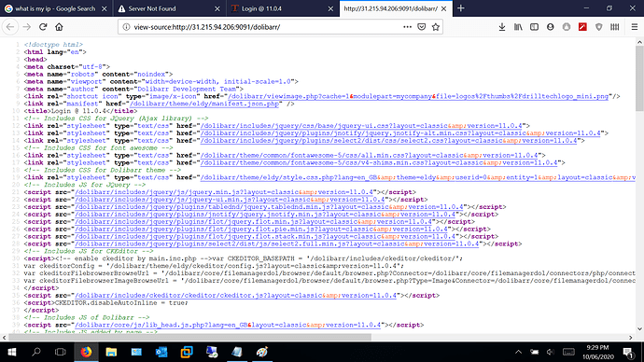Click the scroll right arrow
The width and height of the screenshot is (644, 362).
click(x=631, y=338)
